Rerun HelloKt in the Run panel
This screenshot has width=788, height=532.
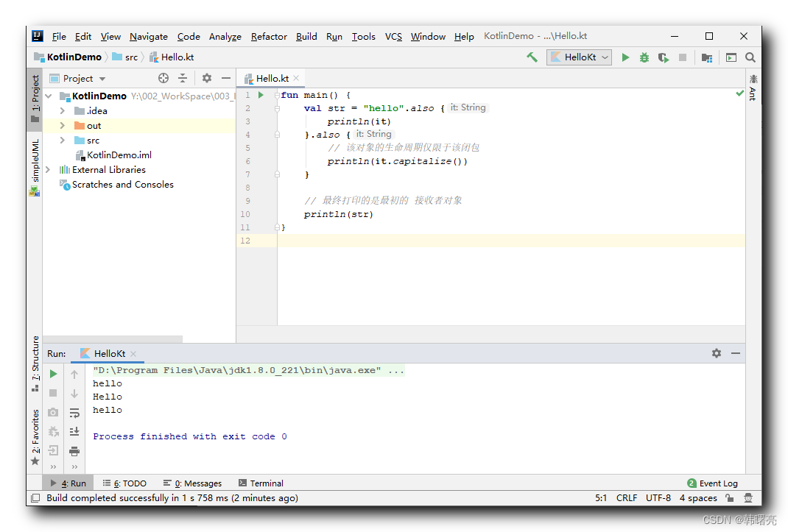(53, 374)
